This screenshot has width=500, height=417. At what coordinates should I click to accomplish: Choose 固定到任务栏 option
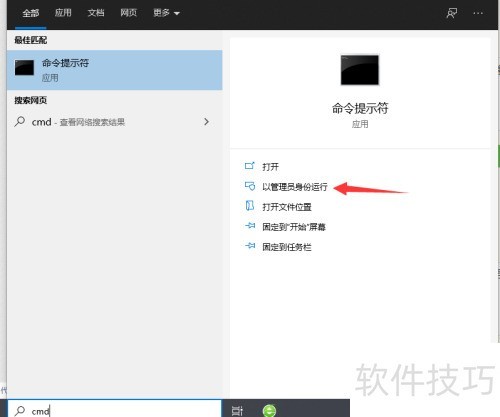tap(287, 247)
